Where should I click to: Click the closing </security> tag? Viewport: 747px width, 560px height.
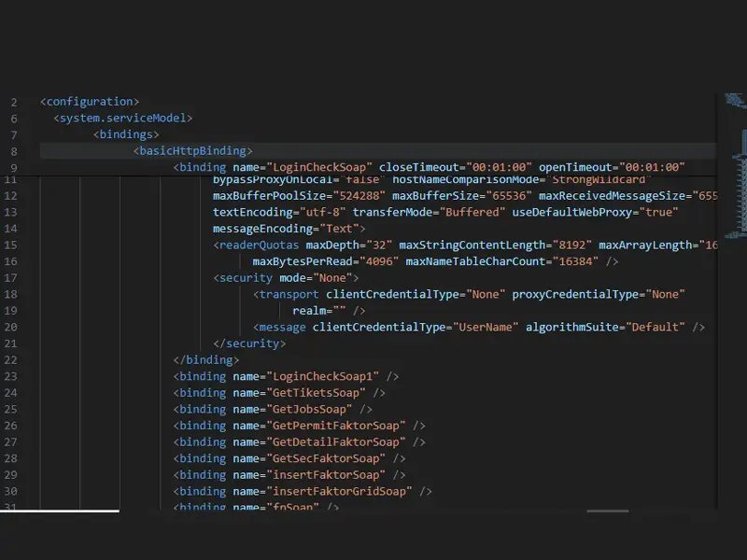click(x=249, y=343)
